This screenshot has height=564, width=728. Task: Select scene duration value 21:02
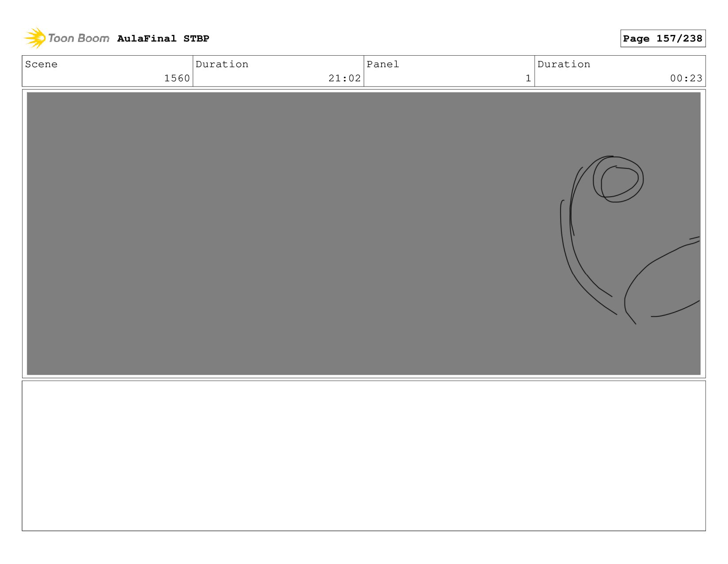[345, 78]
